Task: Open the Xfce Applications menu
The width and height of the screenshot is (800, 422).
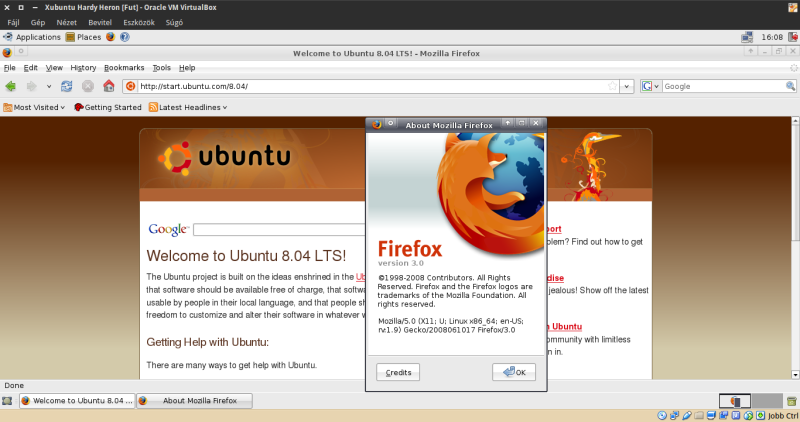Action: (x=32, y=37)
